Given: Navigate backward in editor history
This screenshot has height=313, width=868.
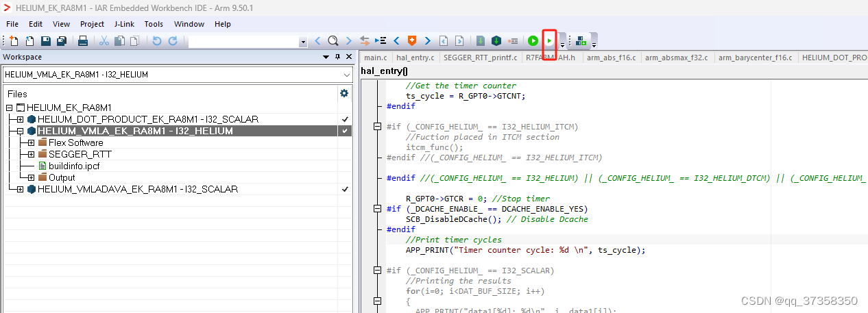Looking at the screenshot, I should [x=444, y=41].
